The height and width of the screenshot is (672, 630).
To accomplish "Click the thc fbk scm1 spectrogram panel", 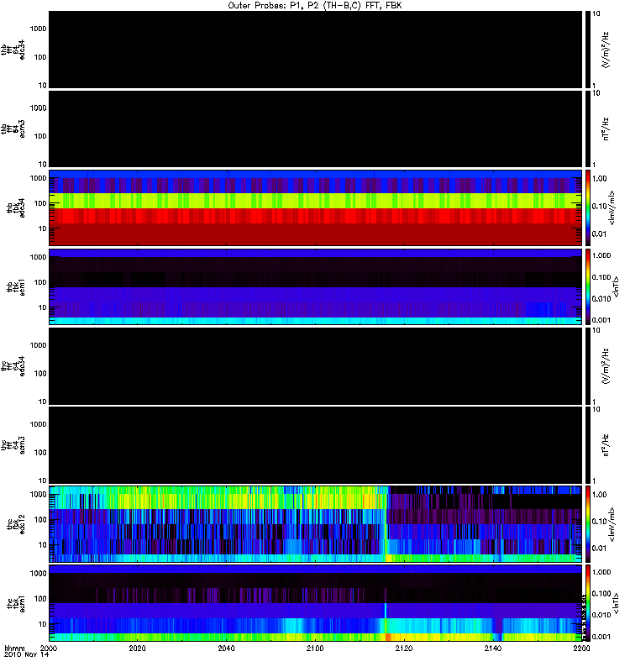I will click(x=316, y=603).
